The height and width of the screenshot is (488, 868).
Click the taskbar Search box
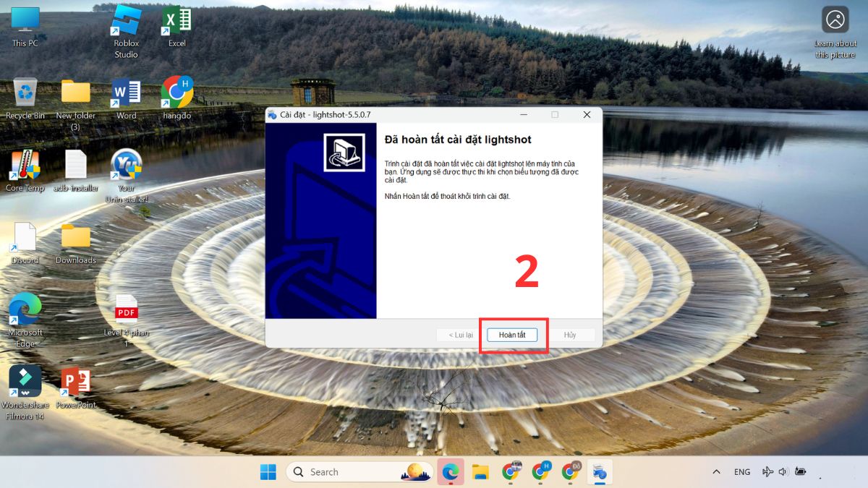pyautogui.click(x=360, y=472)
